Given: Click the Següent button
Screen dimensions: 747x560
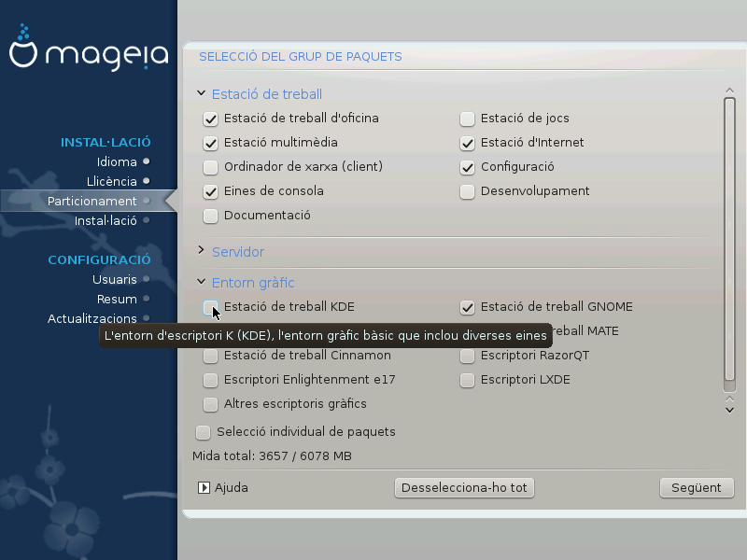Looking at the screenshot, I should coord(696,487).
